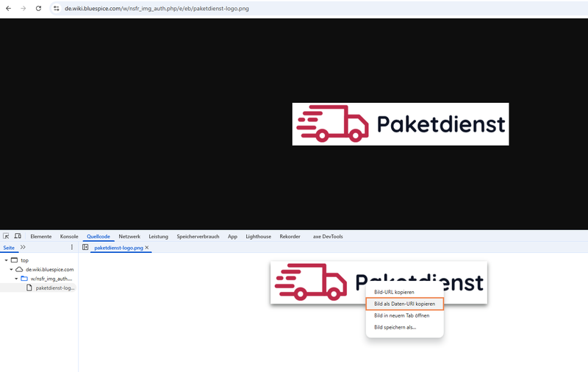This screenshot has width=588, height=372.
Task: Collapse the top frame tree node
Action: (6, 260)
